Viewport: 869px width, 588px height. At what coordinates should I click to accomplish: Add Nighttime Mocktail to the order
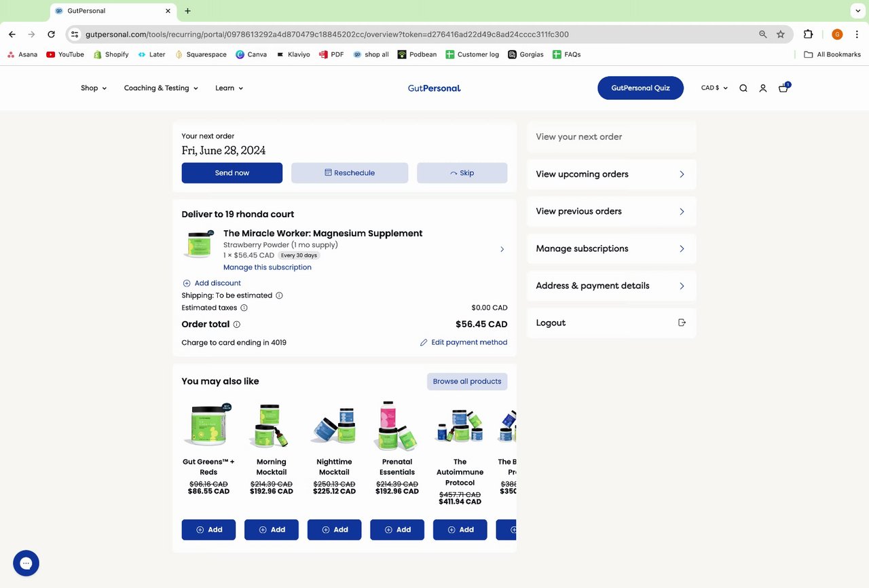click(334, 530)
